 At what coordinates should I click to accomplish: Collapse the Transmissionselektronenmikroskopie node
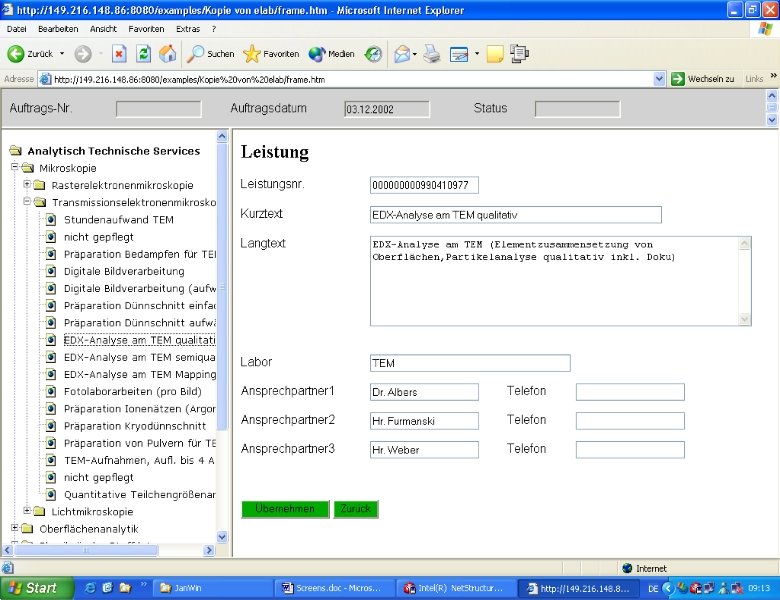[27, 201]
